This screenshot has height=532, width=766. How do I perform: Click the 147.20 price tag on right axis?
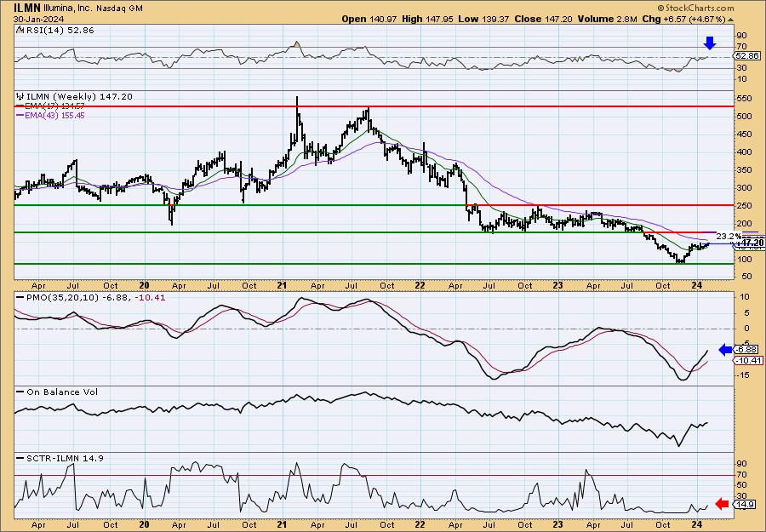[x=751, y=243]
